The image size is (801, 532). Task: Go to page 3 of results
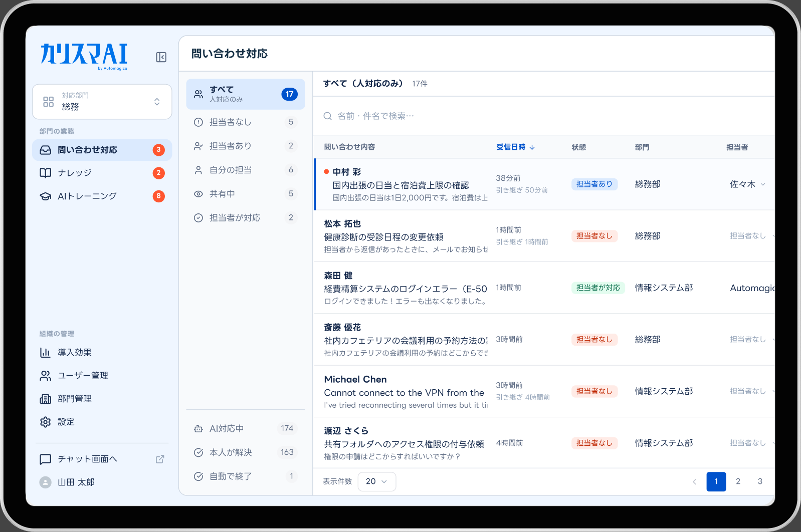coord(760,481)
